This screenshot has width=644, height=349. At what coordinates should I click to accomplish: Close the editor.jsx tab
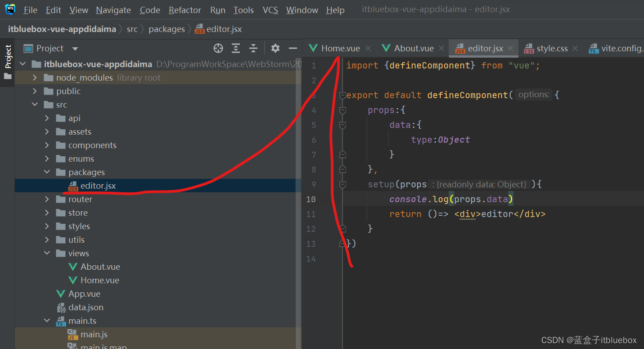(x=510, y=48)
